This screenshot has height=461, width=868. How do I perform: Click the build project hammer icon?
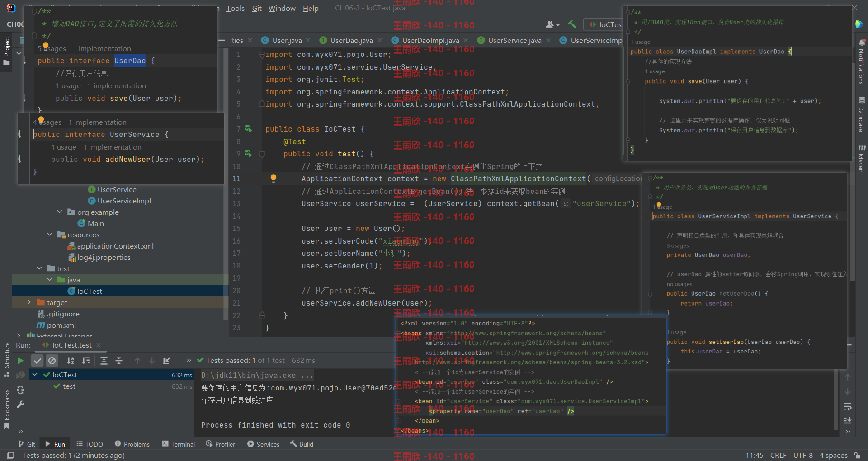coord(572,24)
